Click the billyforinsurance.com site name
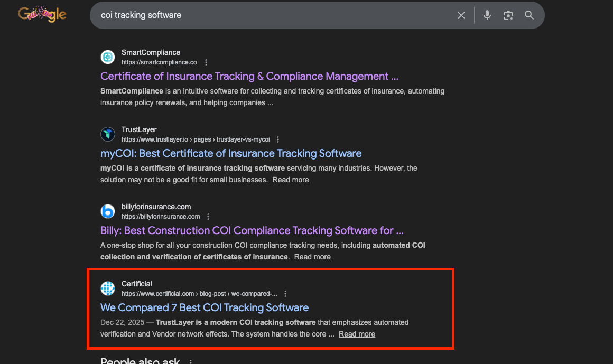 click(156, 207)
